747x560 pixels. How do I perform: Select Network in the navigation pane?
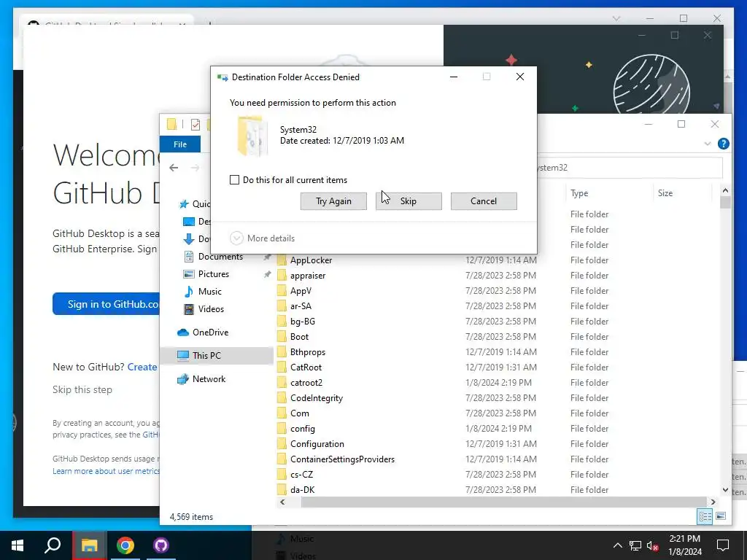click(x=209, y=379)
